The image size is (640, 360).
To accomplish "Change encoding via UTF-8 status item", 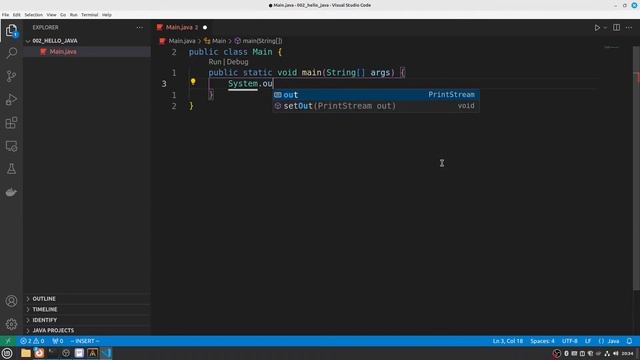I will [x=569, y=341].
